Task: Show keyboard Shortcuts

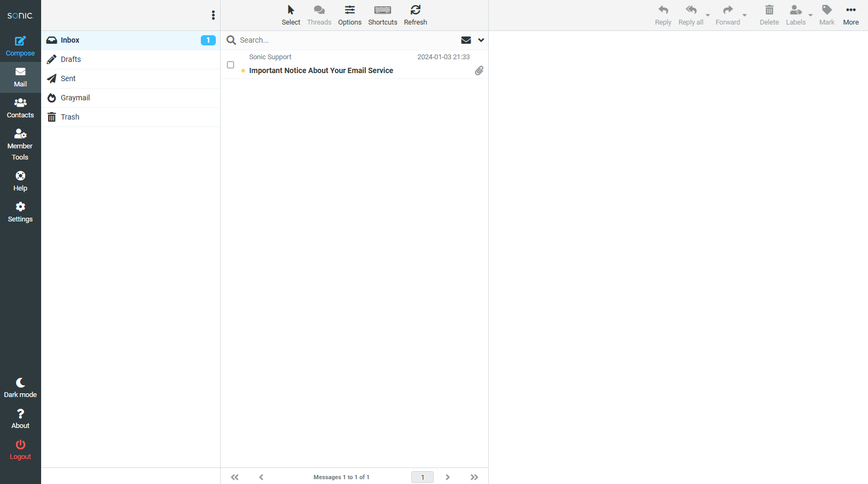Action: pyautogui.click(x=382, y=15)
